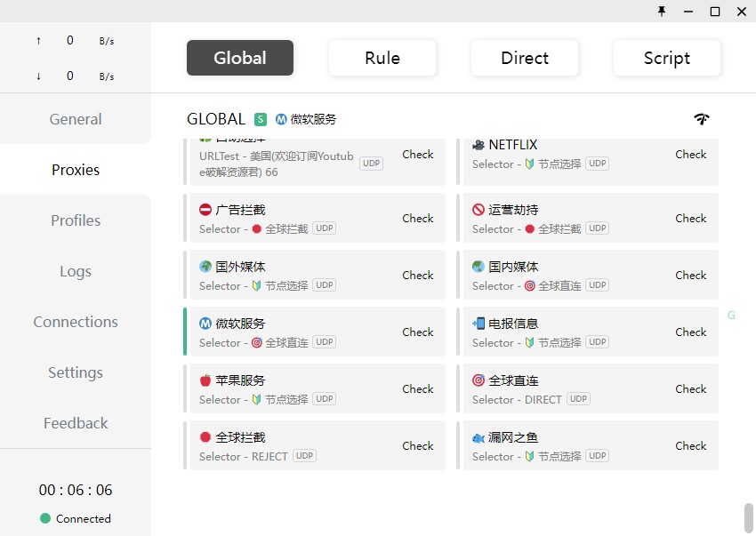756x536 pixels.
Task: Open the Profiles tab
Action: click(x=76, y=220)
